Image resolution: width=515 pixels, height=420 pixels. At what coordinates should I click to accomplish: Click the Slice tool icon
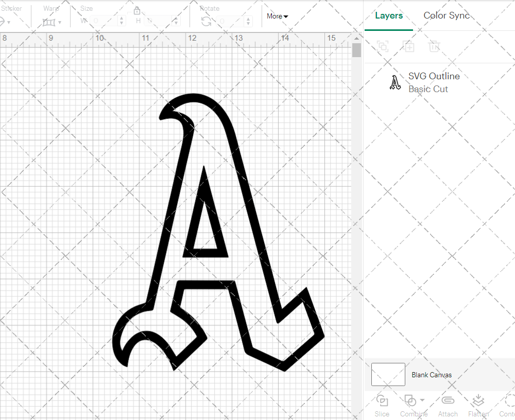(382, 400)
